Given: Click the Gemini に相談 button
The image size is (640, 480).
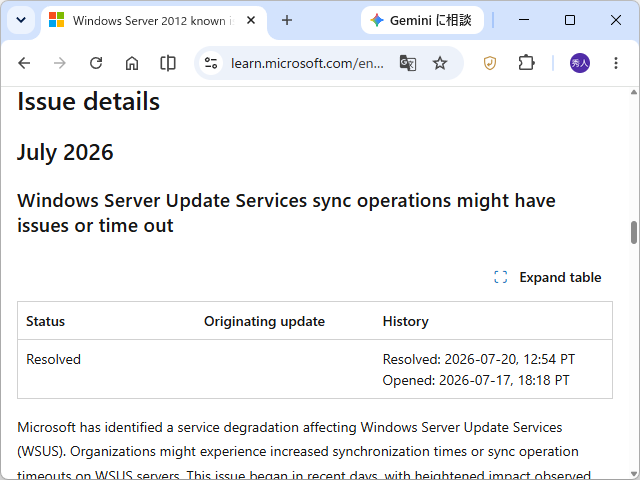Looking at the screenshot, I should (x=422, y=20).
